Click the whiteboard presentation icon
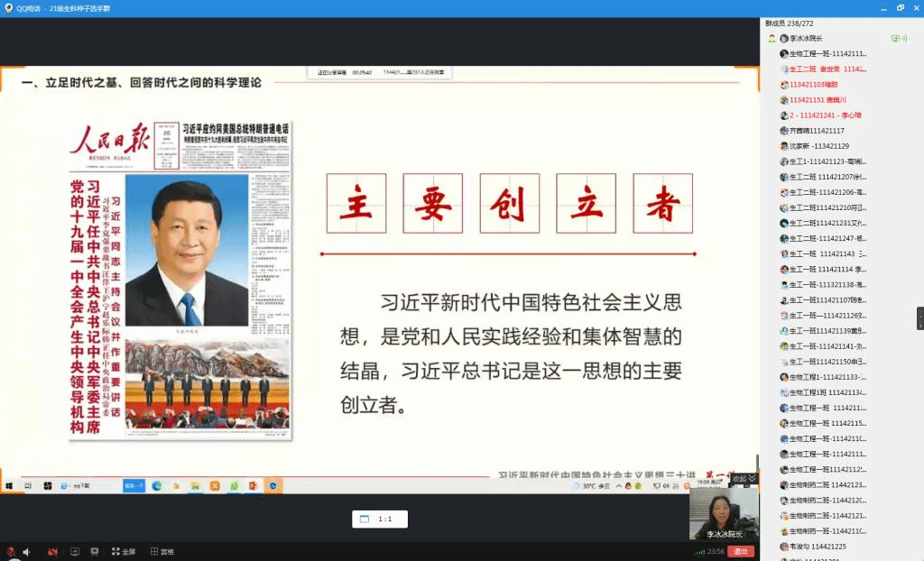This screenshot has height=561, width=924. (94, 551)
